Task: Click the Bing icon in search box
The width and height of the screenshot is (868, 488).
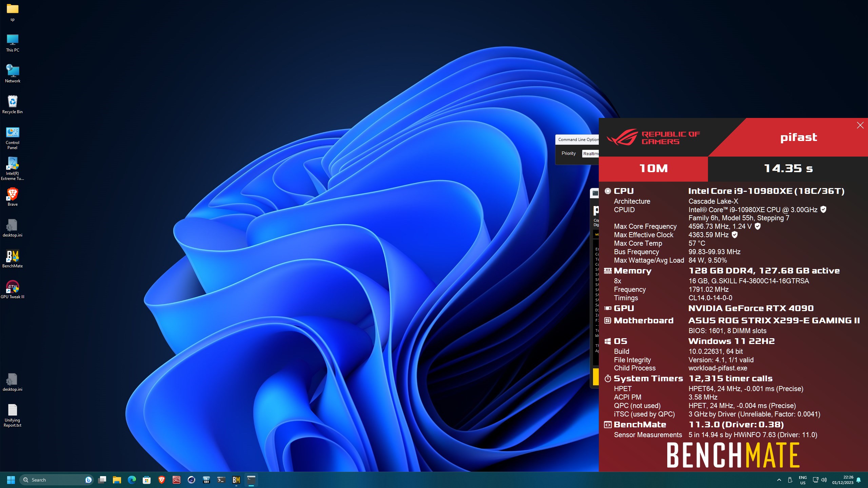Action: pos(88,480)
